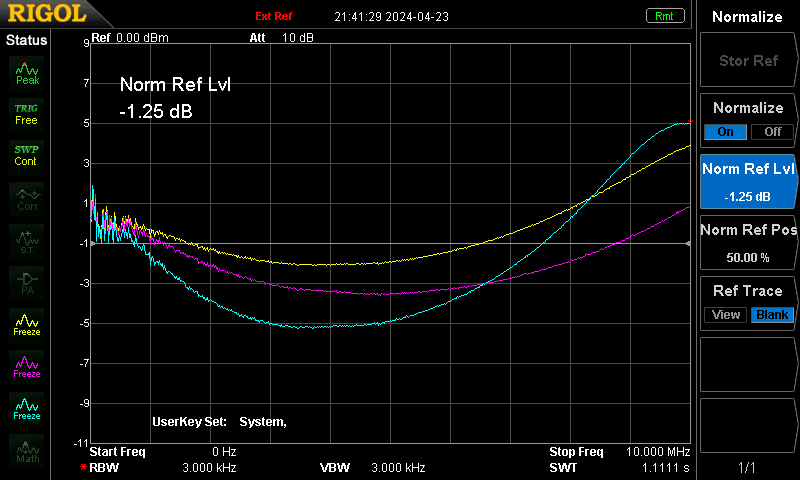Click the RIGOL logo
This screenshot has height=480, width=800.
(47, 13)
